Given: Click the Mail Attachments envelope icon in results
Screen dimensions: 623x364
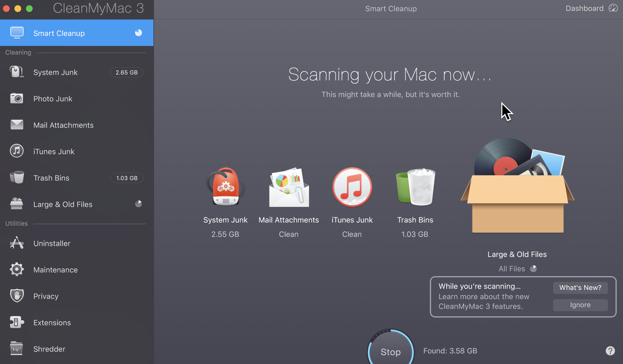Looking at the screenshot, I should (289, 187).
